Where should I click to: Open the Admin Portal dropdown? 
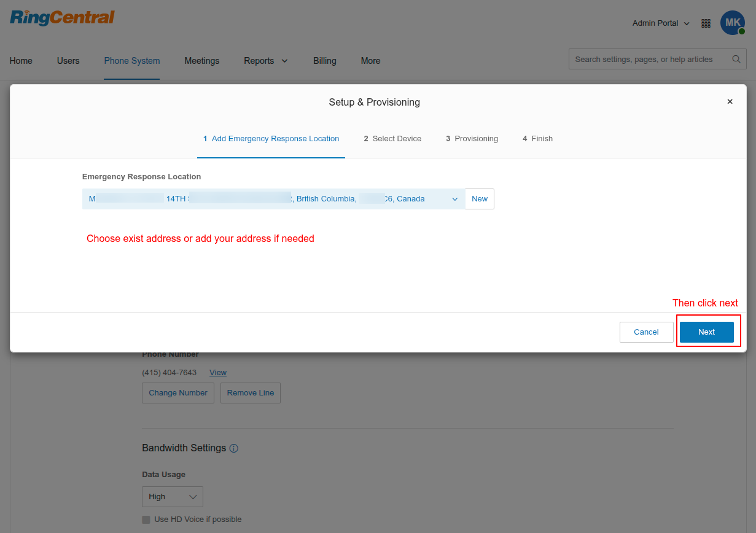(x=661, y=23)
